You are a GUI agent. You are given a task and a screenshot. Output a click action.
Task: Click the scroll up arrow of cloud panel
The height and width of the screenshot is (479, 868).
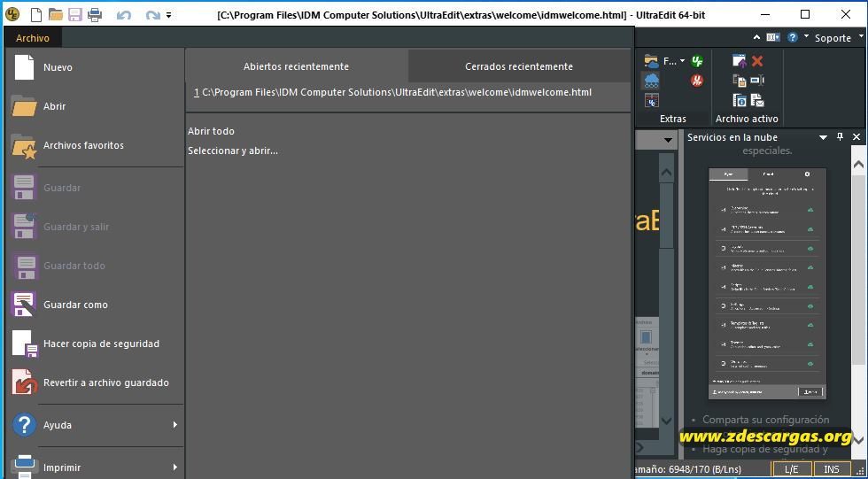click(858, 165)
